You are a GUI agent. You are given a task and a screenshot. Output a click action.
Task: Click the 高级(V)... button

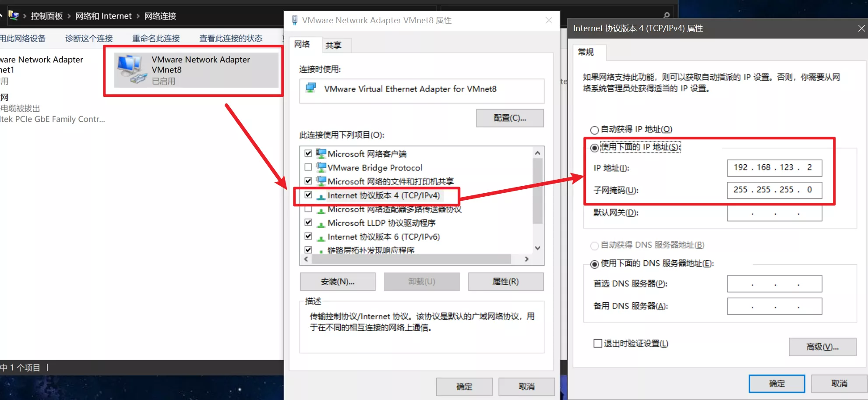coord(822,347)
